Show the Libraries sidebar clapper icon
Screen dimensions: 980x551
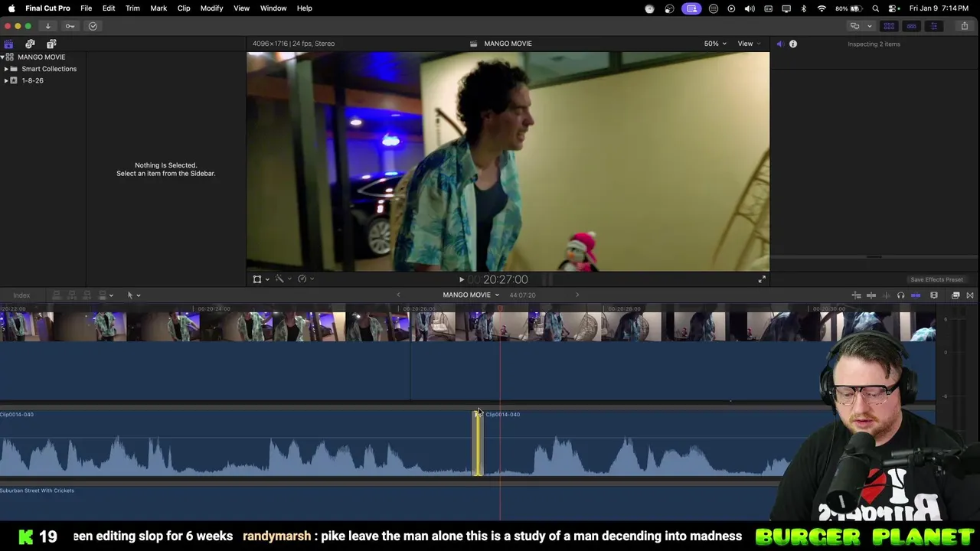[x=8, y=44]
